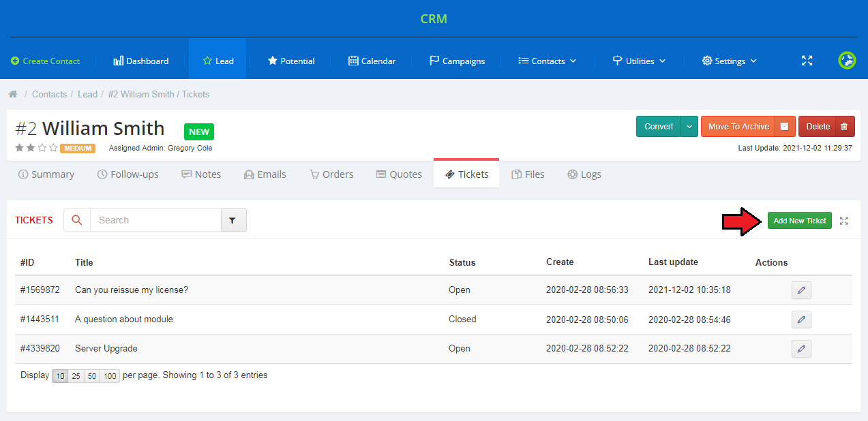Click 'Server Upgrade' ticket title
This screenshot has width=868, height=421.
[106, 348]
